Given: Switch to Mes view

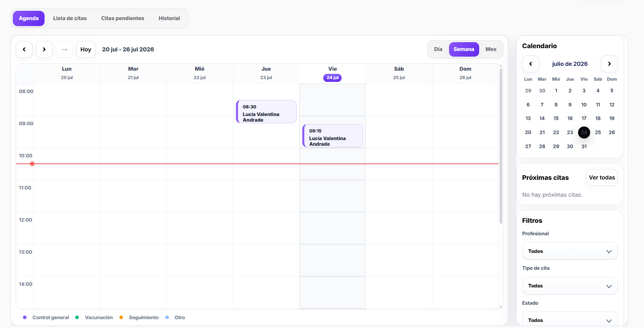Looking at the screenshot, I should pyautogui.click(x=491, y=49).
